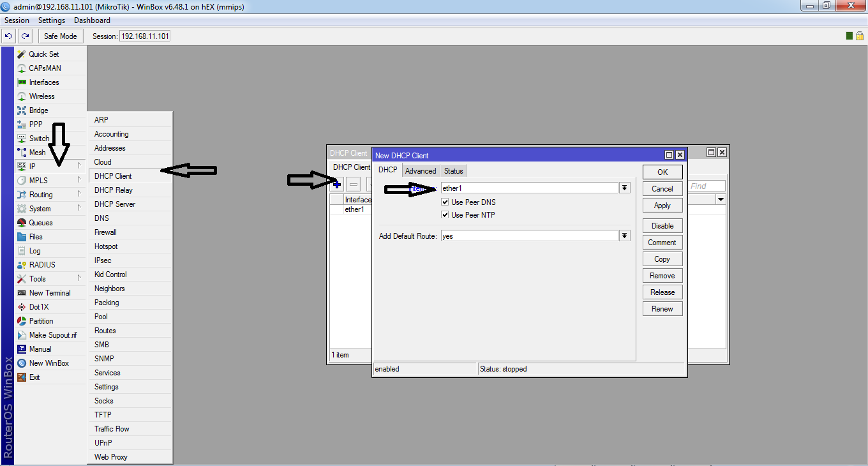
Task: Switch to the Advanced tab
Action: point(421,170)
